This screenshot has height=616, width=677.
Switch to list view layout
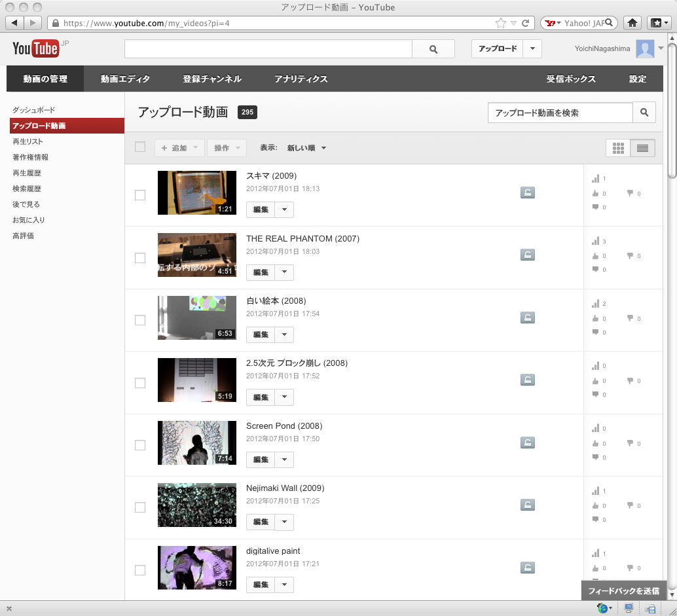point(642,148)
